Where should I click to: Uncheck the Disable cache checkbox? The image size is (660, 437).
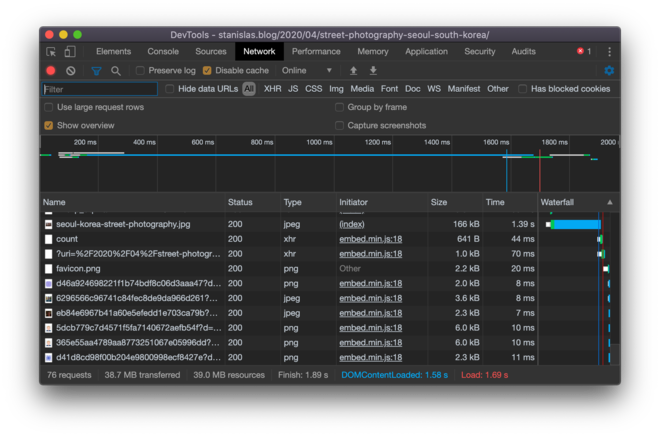coord(207,71)
